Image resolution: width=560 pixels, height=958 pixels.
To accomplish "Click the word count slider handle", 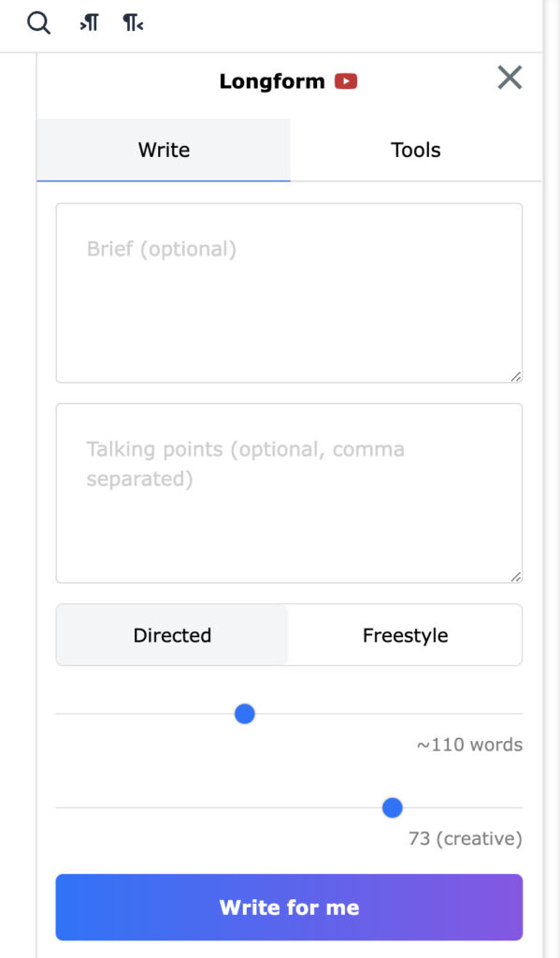I will (244, 714).
